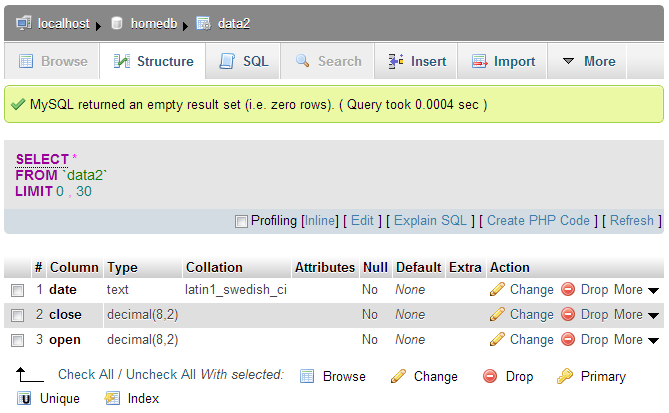
Task: Click the Index icon below the table
Action: point(112,398)
